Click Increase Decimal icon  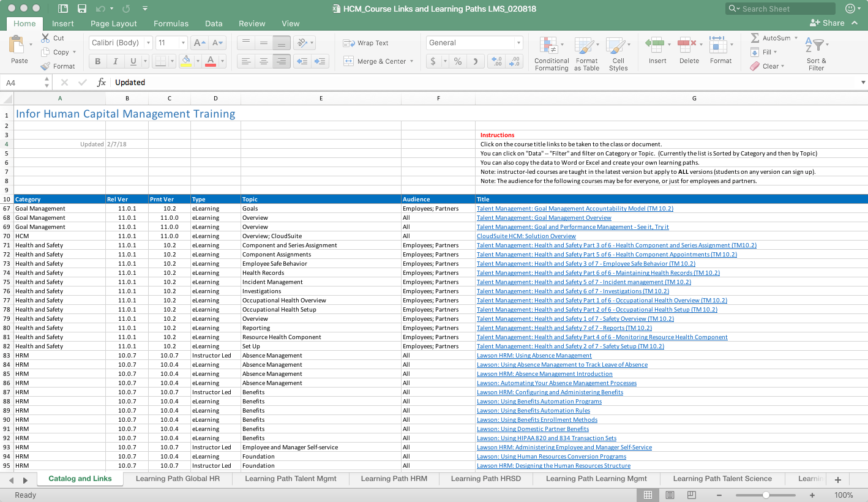click(497, 61)
